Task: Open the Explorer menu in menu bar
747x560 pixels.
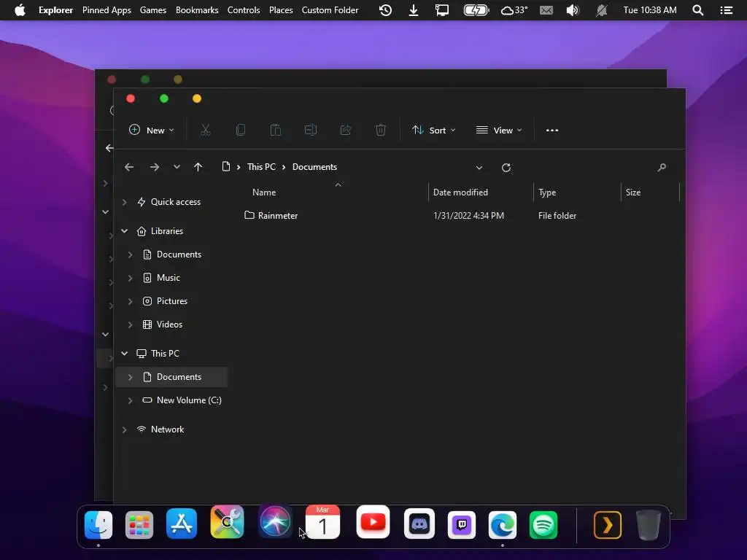Action: [55, 10]
